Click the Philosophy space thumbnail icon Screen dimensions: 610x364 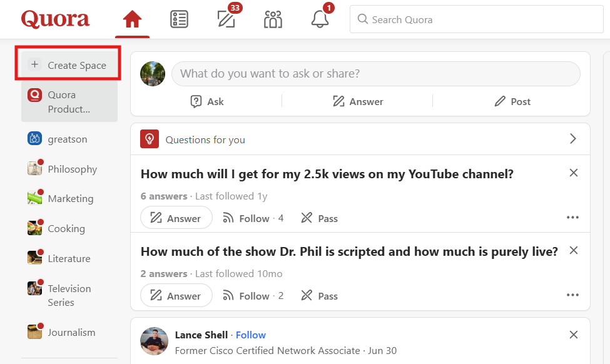34,168
